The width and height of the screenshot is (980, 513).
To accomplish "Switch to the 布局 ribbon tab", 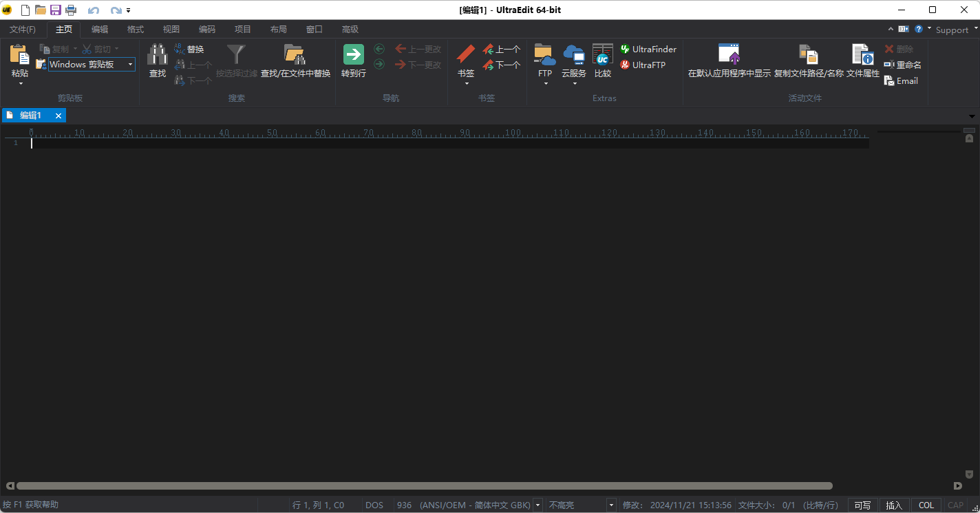I will point(279,30).
